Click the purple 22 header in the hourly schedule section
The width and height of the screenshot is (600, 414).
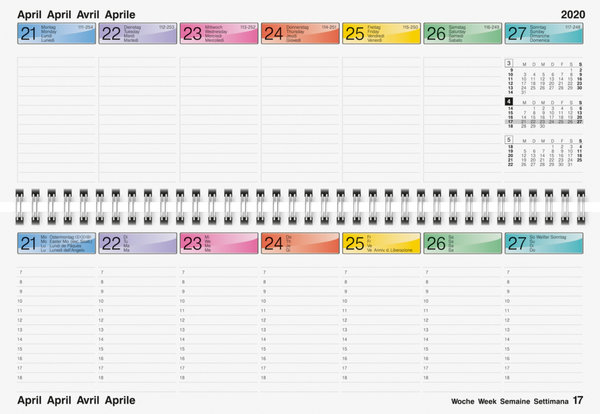point(138,242)
